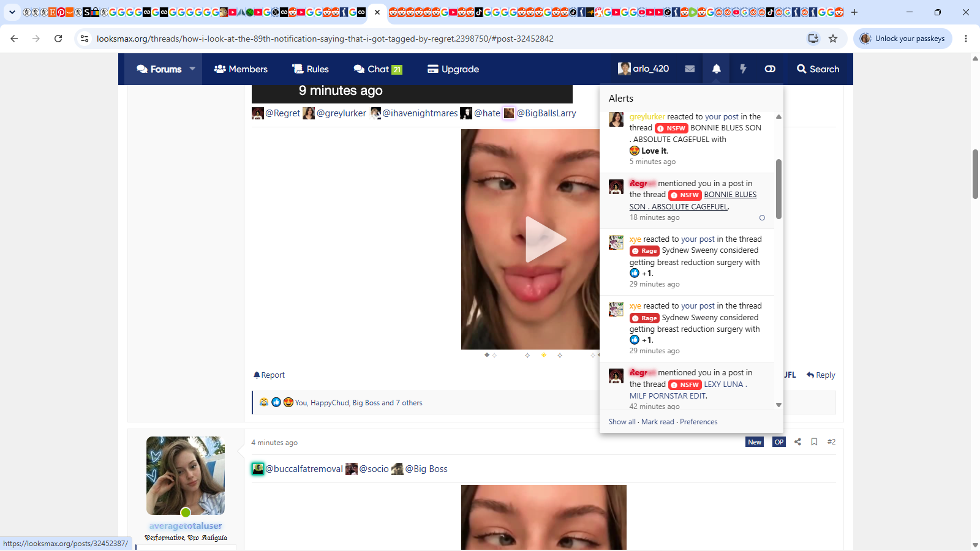Click the @greylurker mention
The height and width of the screenshot is (551, 980).
[341, 113]
